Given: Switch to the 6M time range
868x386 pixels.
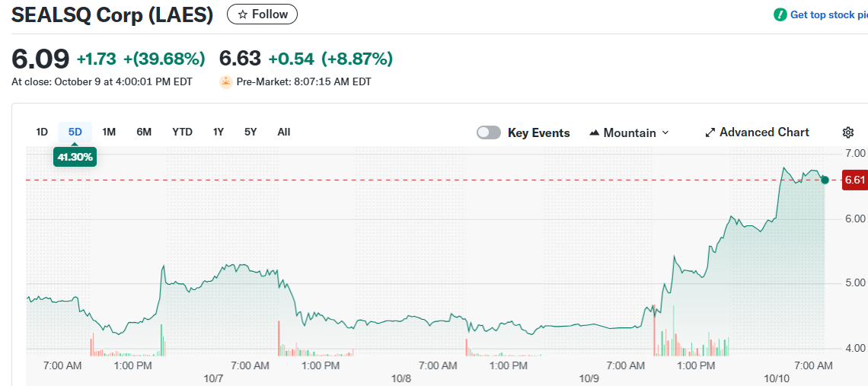Looking at the screenshot, I should coord(144,132).
